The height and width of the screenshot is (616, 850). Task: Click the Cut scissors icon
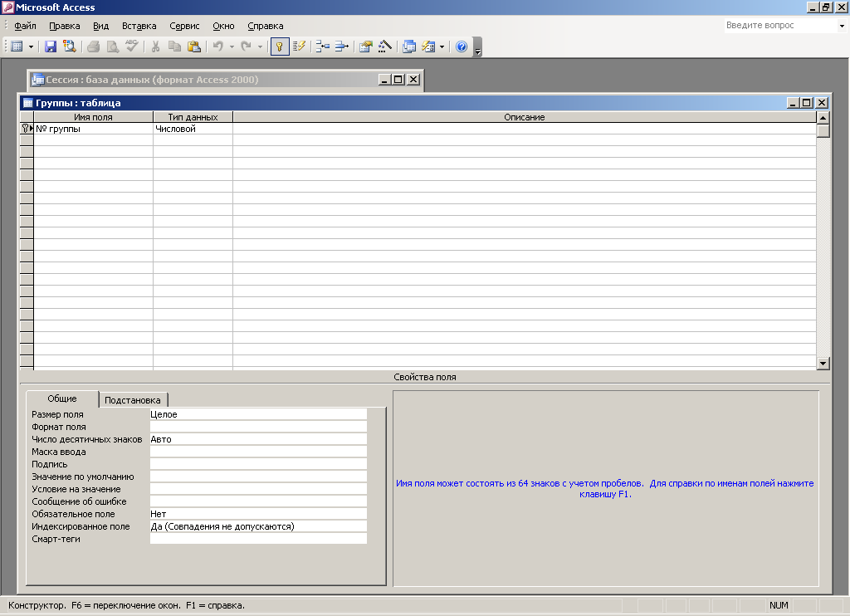click(155, 46)
